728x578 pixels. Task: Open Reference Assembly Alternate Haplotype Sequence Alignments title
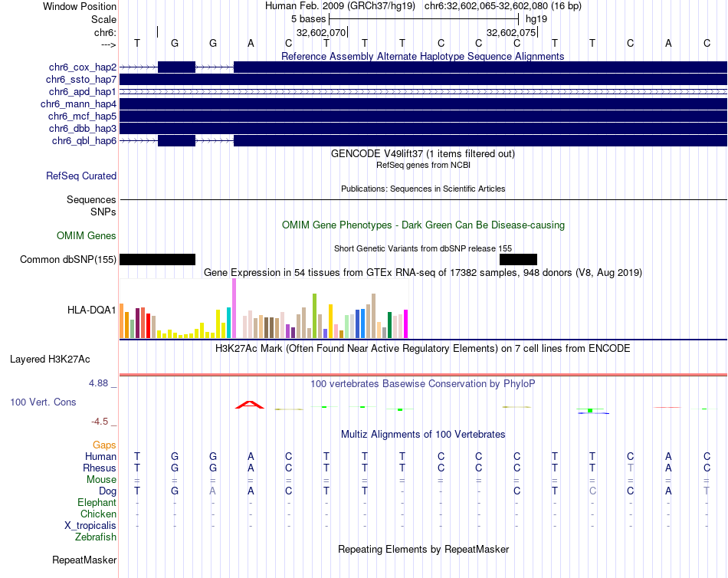click(422, 56)
